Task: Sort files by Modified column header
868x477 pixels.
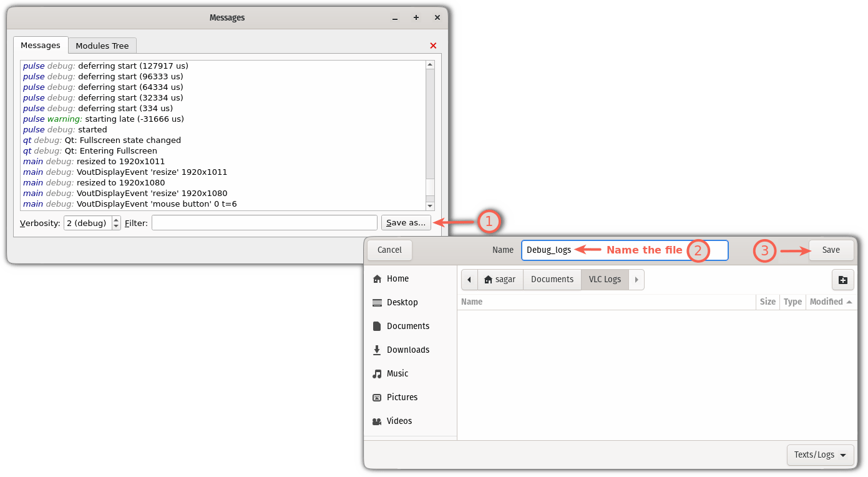Action: point(831,302)
